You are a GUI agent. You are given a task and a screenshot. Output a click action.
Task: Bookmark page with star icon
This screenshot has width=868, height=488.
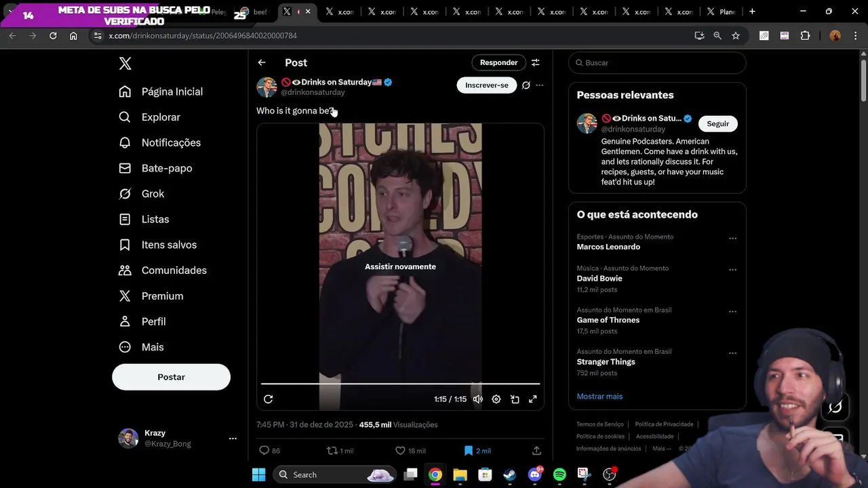click(736, 36)
